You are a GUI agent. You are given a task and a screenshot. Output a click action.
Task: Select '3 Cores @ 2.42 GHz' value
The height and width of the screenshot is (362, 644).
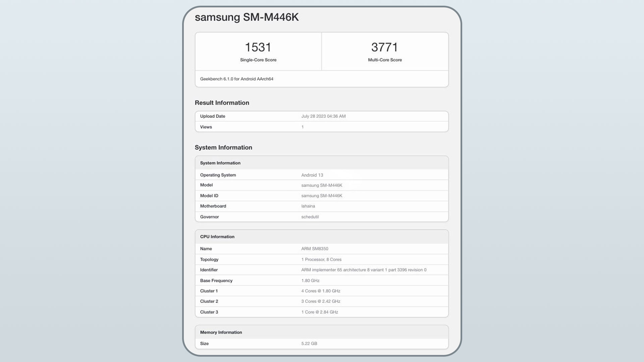click(321, 301)
